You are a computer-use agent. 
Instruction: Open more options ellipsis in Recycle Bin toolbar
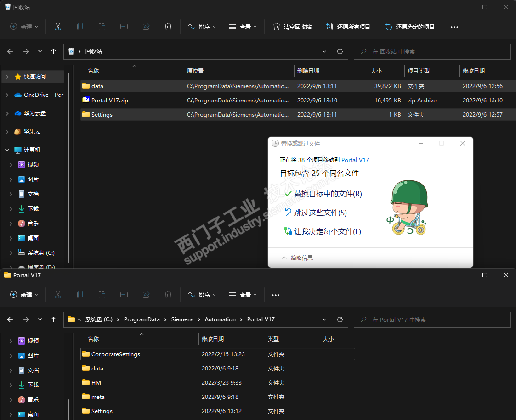[x=454, y=27]
